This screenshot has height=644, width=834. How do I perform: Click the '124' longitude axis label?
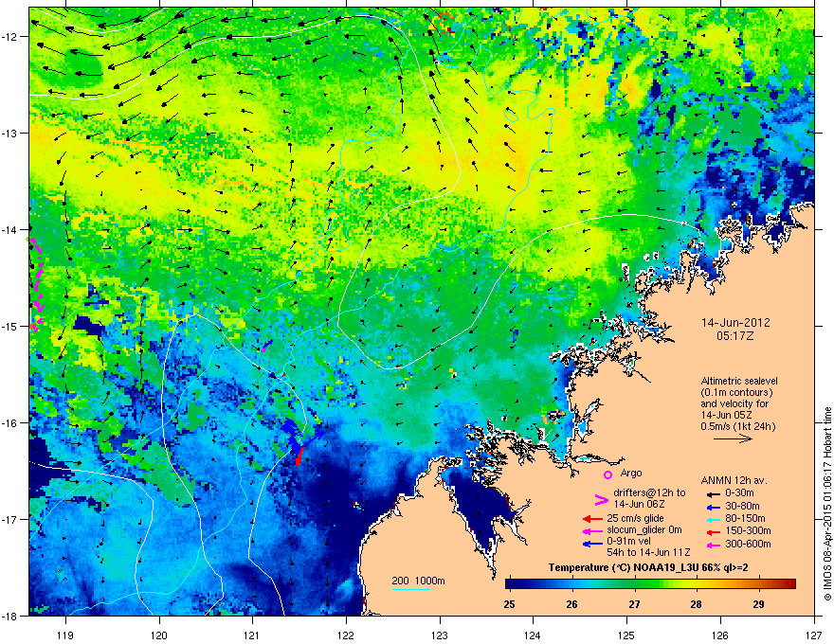click(x=533, y=635)
